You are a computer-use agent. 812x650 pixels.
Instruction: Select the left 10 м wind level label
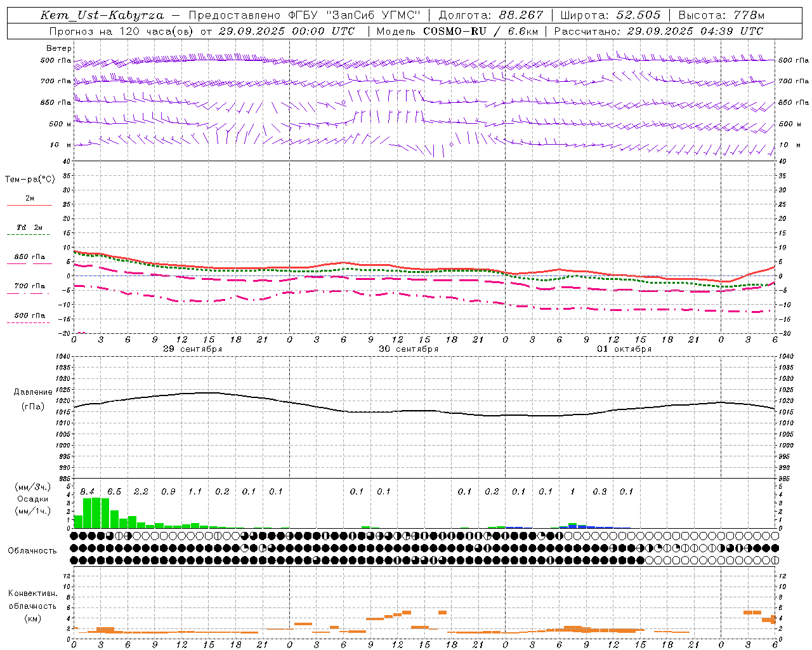tap(61, 145)
